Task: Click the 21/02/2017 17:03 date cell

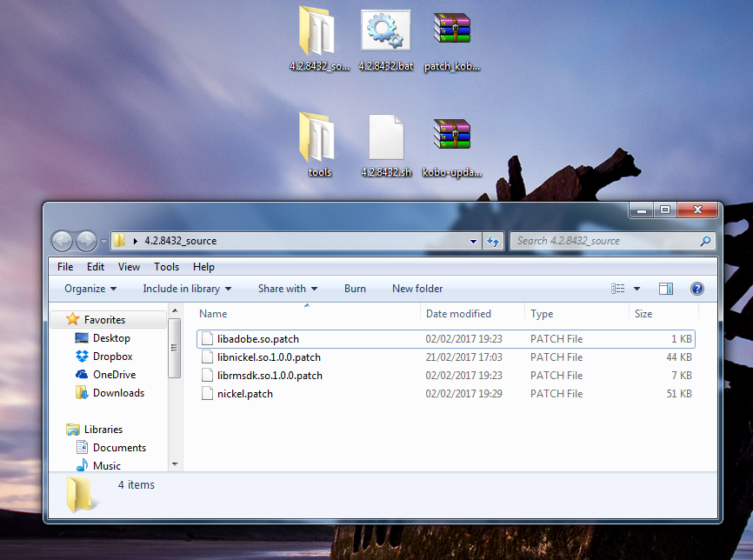Action: click(464, 357)
